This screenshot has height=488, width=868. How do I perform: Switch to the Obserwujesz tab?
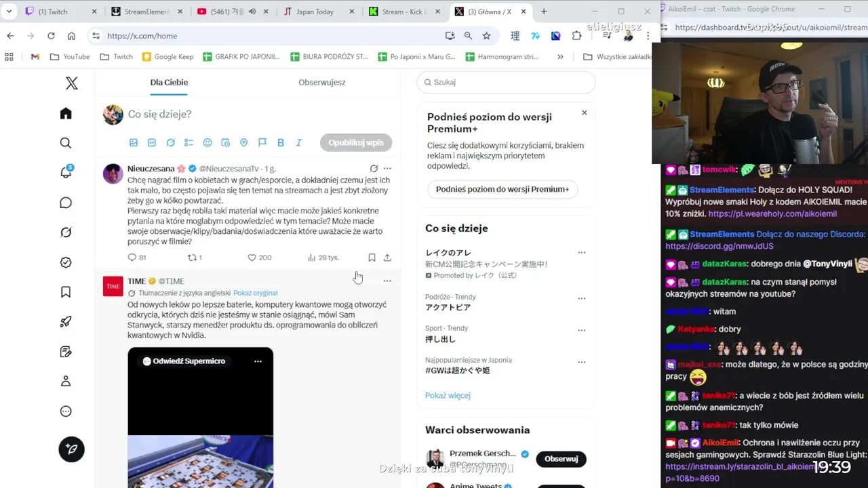coord(322,82)
